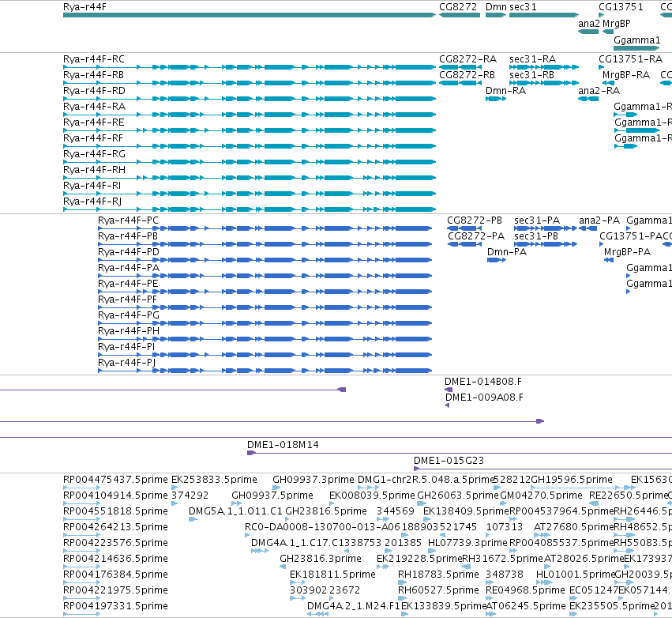The width and height of the screenshot is (672, 618).
Task: Click EST label RH60527.5prime
Action: coord(438,590)
